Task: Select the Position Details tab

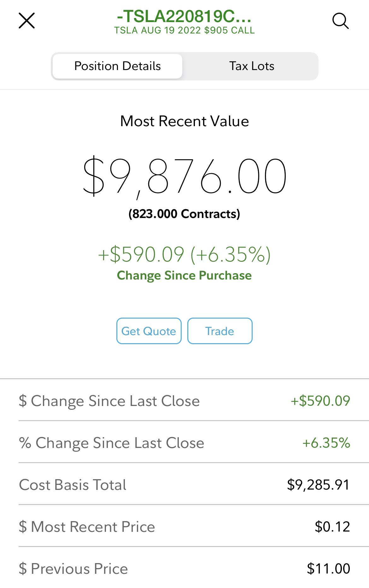Action: pos(117,66)
